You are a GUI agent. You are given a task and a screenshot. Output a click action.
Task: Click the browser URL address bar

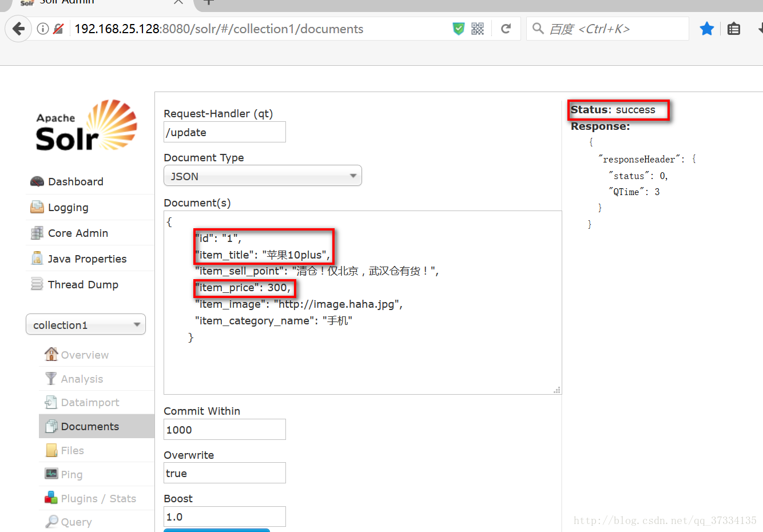[260, 29]
